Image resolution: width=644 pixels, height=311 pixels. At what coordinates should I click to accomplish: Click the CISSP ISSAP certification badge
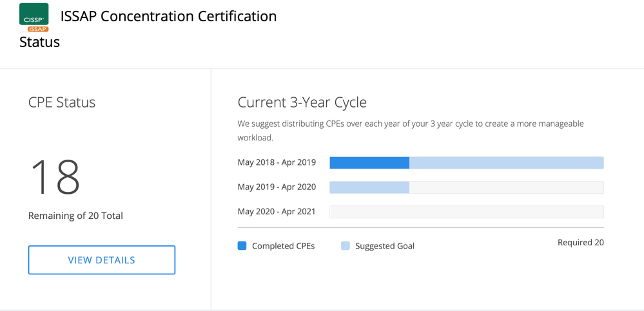click(34, 17)
